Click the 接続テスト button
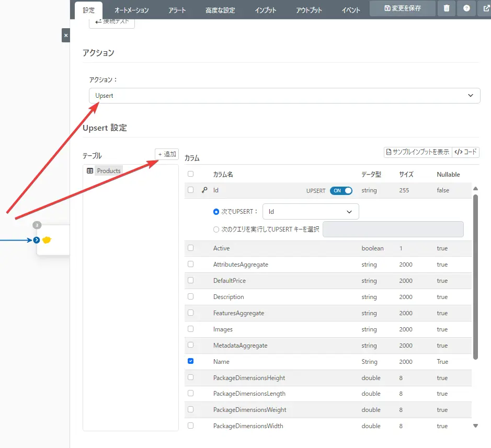The width and height of the screenshot is (491, 448). coord(112,22)
